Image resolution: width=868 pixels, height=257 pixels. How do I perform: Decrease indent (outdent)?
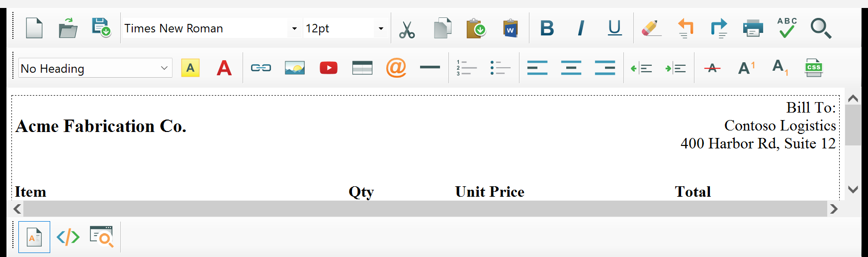(x=641, y=68)
